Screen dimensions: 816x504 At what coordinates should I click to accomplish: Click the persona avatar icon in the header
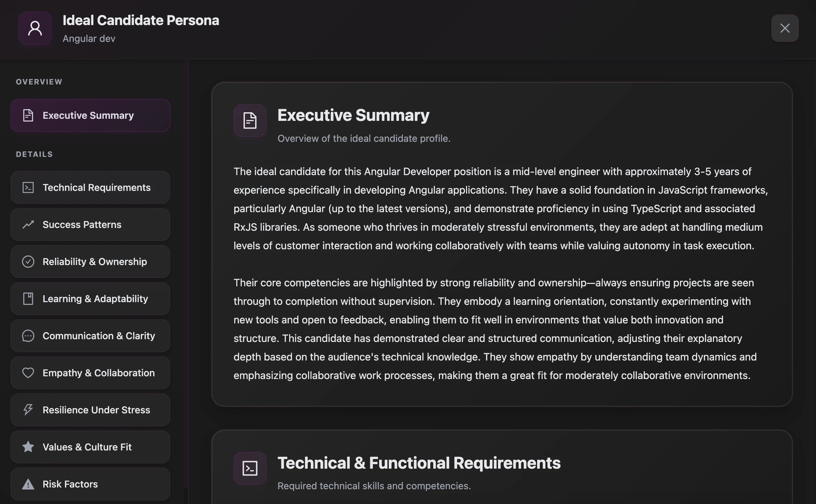click(x=35, y=28)
